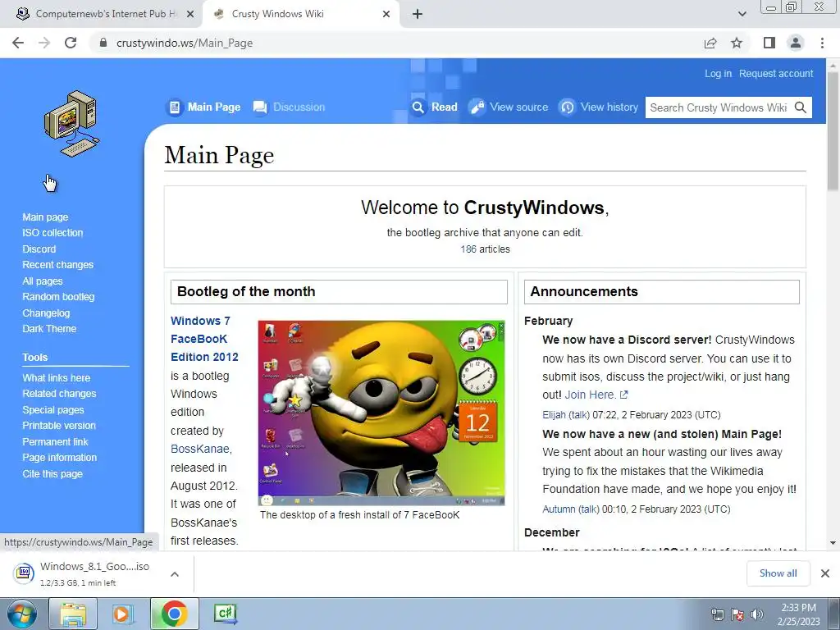Viewport: 840px width, 630px height.
Task: Open the Windows 7 FaceBooK Edition 2012 article
Action: (204, 339)
